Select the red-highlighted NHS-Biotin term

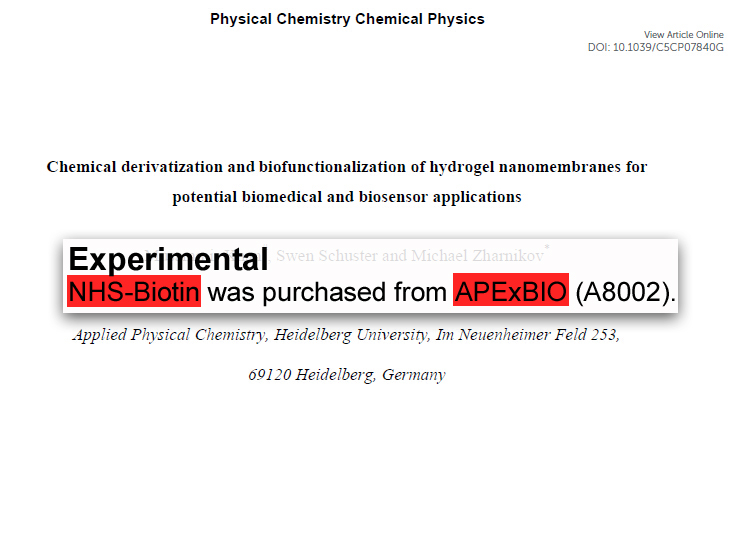(x=134, y=291)
